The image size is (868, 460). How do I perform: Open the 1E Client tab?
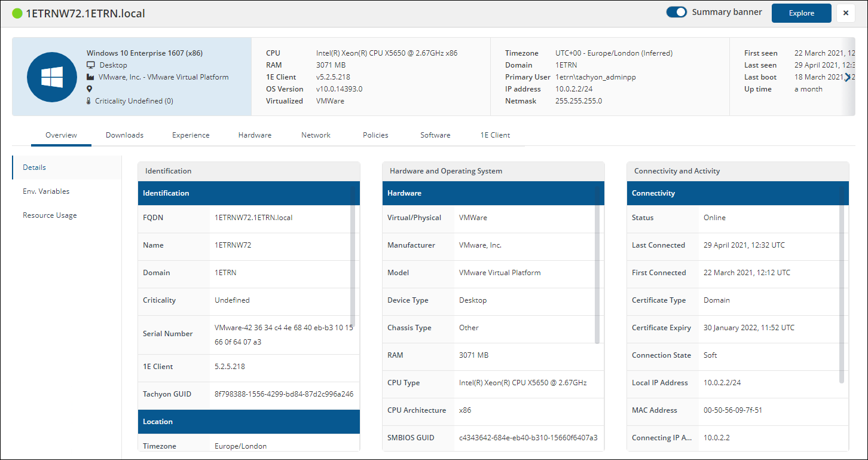click(x=495, y=135)
